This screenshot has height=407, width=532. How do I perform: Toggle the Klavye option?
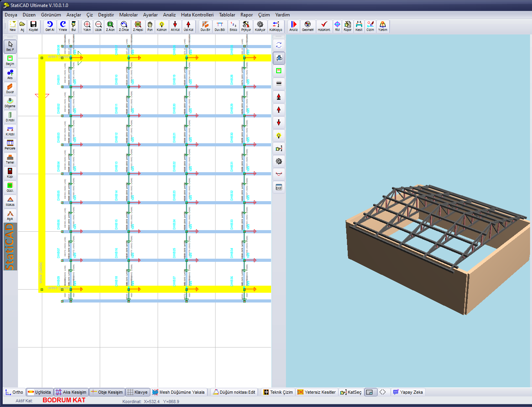pos(138,392)
